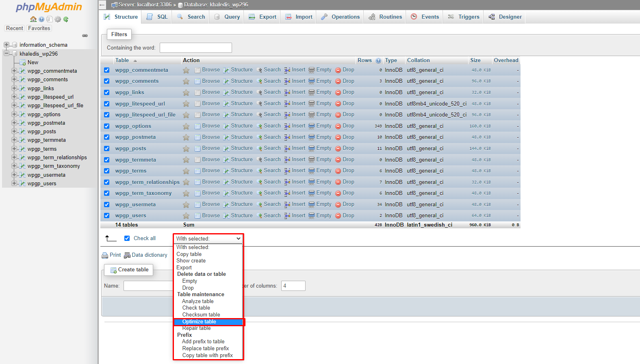Uncheck the wpgp_users row checkbox

point(106,216)
